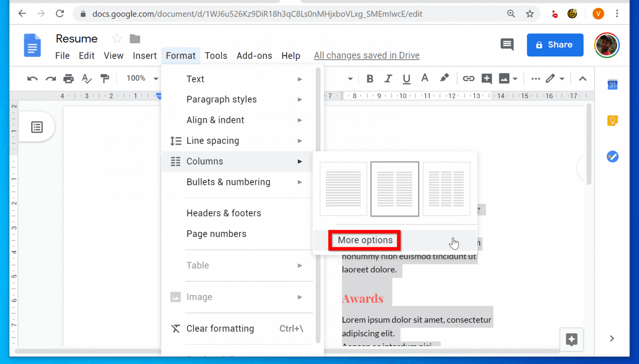Open the File menu
Viewport: 639px width, 364px height.
pos(62,56)
